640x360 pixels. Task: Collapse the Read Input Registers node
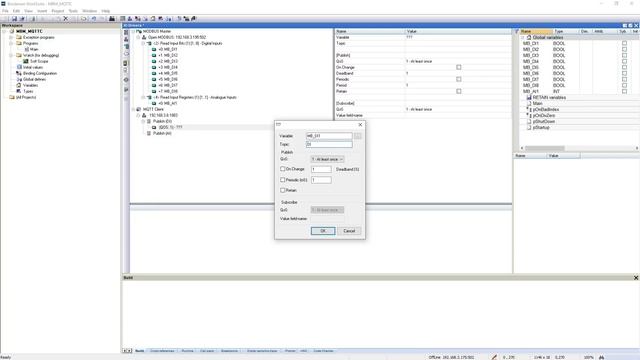tap(143, 97)
